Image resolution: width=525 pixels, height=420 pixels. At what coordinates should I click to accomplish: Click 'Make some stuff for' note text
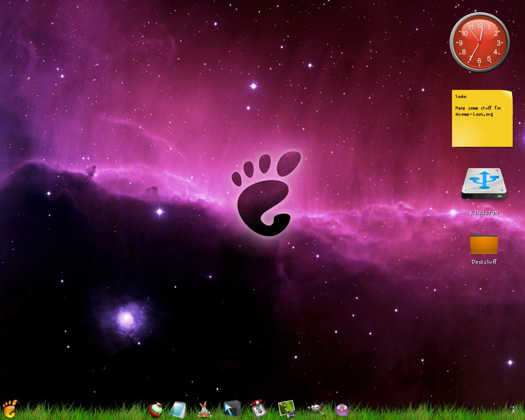click(x=478, y=108)
